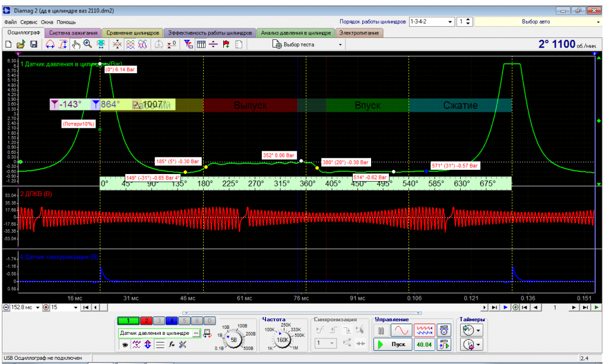Toggle channel 1 green button
Screen dimensions: 608x364
point(128,321)
